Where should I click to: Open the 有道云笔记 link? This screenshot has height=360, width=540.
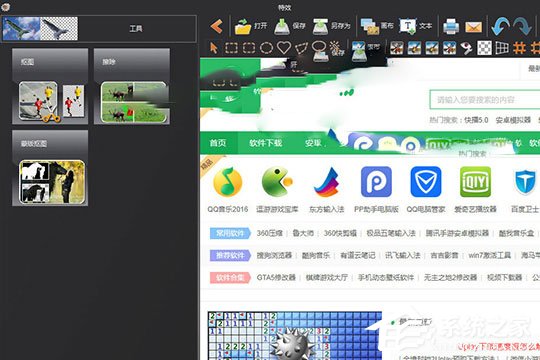(x=357, y=255)
